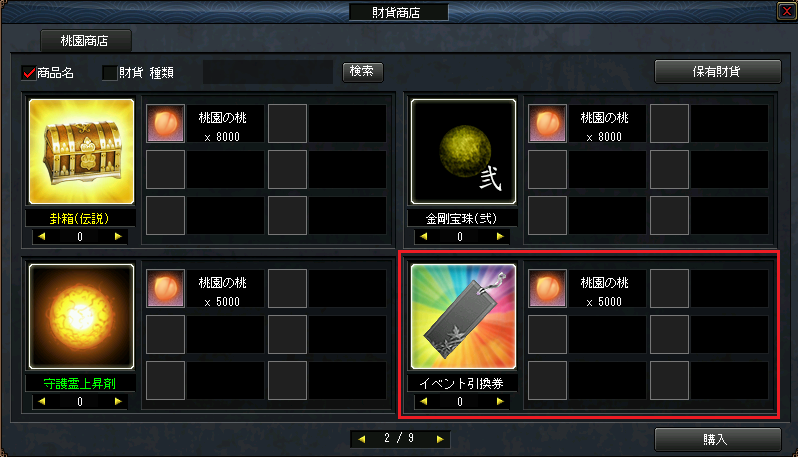This screenshot has height=457, width=798.
Task: Decrease 金剛宝珠(弐) quantity with left arrow
Action: (x=423, y=237)
